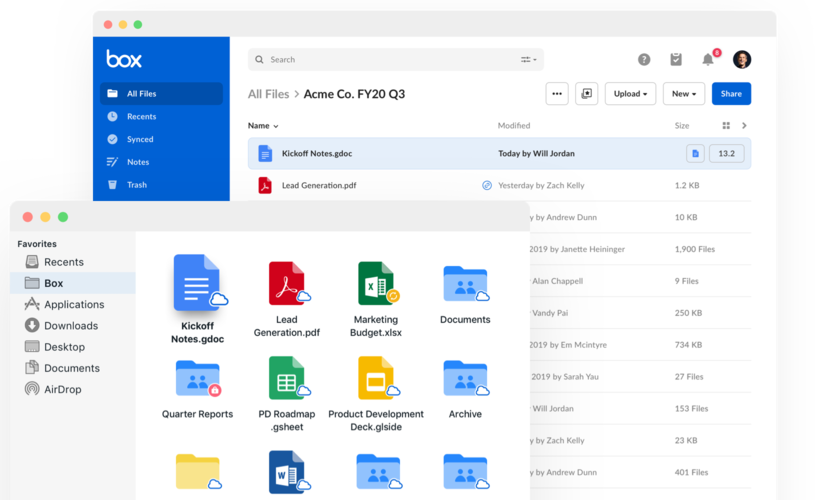The image size is (823, 500).
Task: Click the small document button in Kickoff row
Action: pyautogui.click(x=695, y=154)
